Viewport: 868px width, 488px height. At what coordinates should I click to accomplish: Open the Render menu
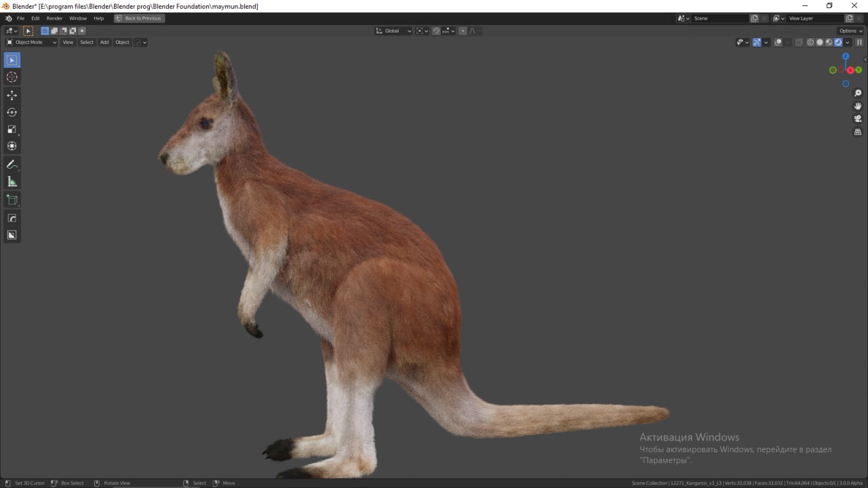tap(54, 18)
